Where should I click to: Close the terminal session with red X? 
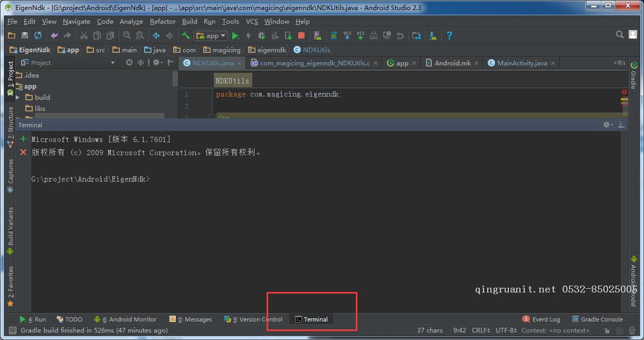coord(23,152)
